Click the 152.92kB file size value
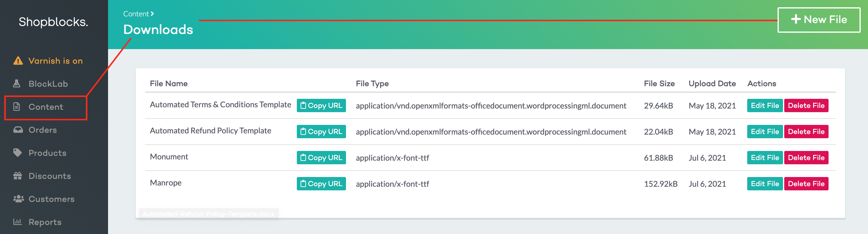868x234 pixels. coord(660,184)
